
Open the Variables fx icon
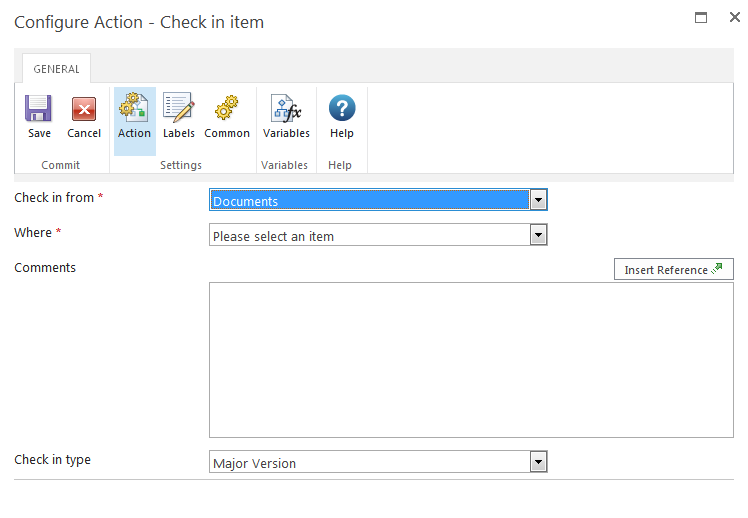[286, 109]
